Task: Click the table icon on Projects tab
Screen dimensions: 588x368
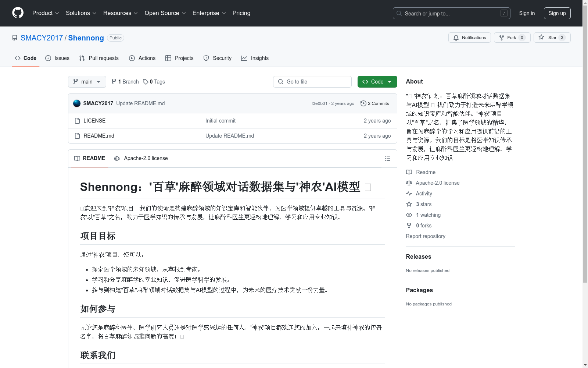Action: tap(168, 58)
